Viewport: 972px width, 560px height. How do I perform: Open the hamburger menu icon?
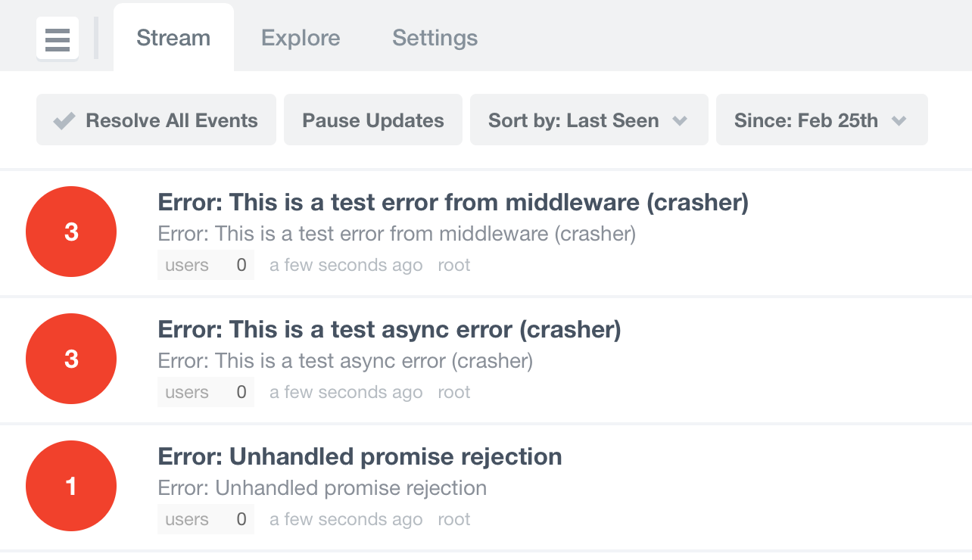pos(58,39)
